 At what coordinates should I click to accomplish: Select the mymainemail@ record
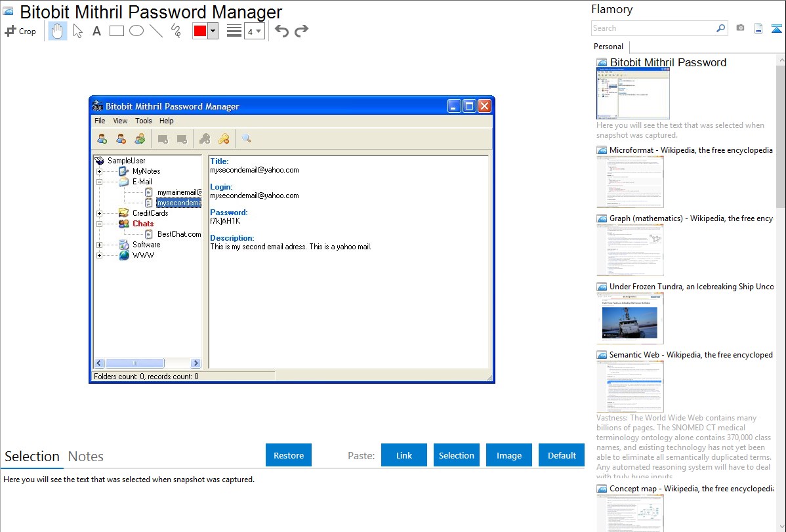point(180,193)
